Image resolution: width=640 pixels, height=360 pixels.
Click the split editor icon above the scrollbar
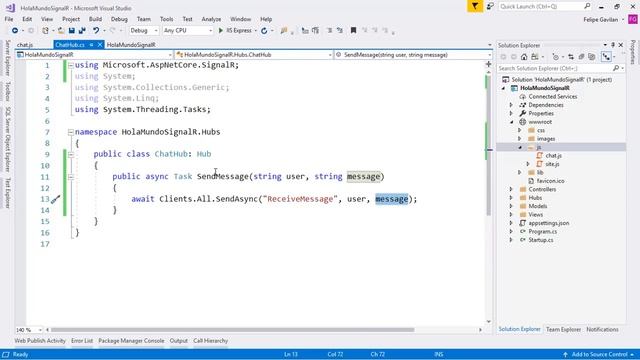(x=489, y=64)
